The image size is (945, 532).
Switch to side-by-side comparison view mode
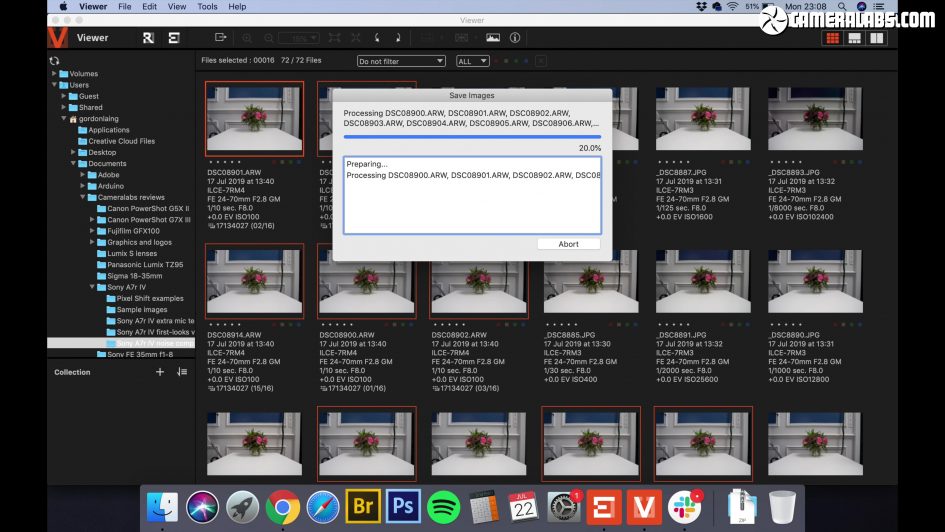point(876,38)
